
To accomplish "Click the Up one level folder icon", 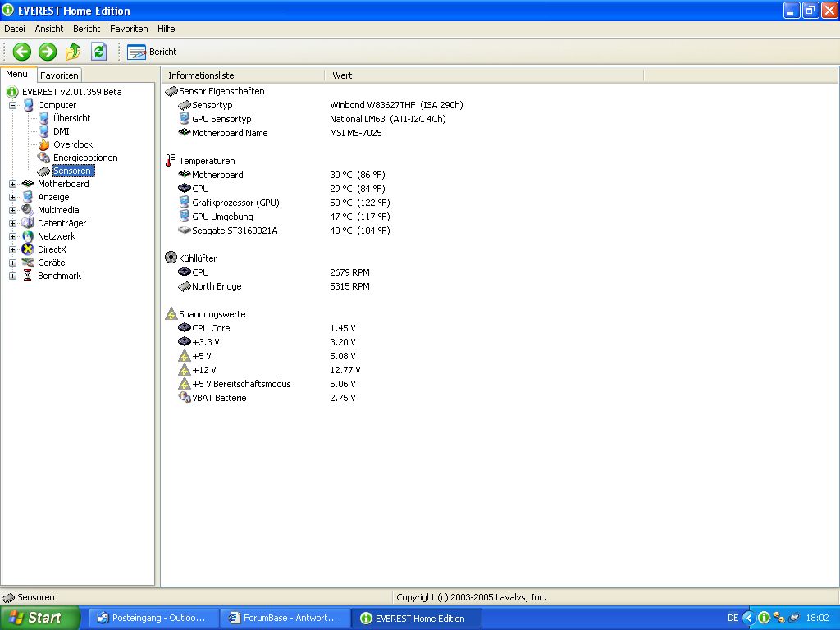I will [73, 52].
